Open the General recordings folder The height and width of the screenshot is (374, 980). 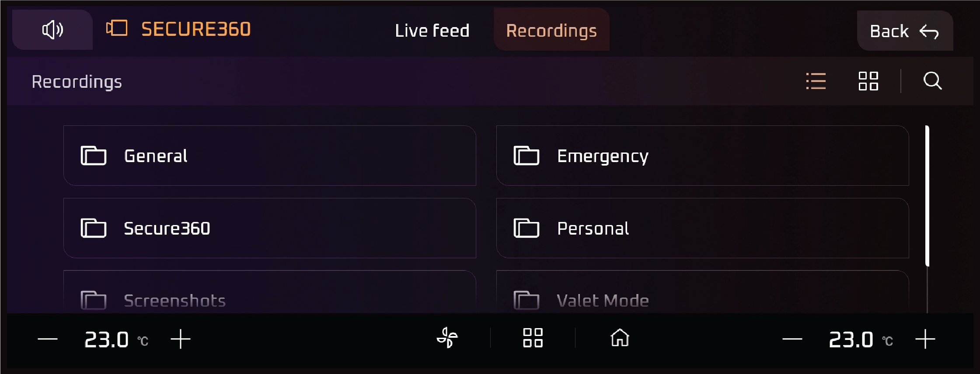[x=269, y=156]
